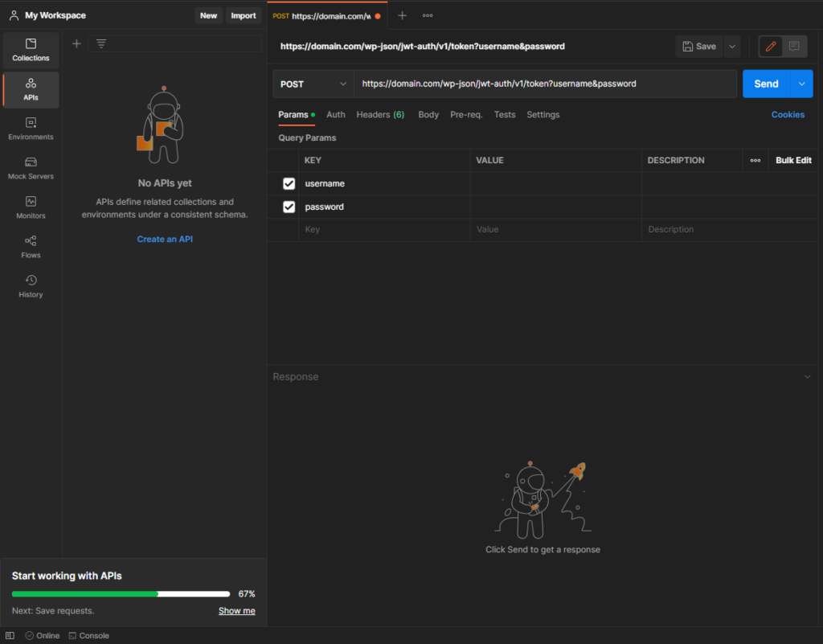Collapse the Response section chevron
Image resolution: width=823 pixels, height=644 pixels.
(807, 376)
